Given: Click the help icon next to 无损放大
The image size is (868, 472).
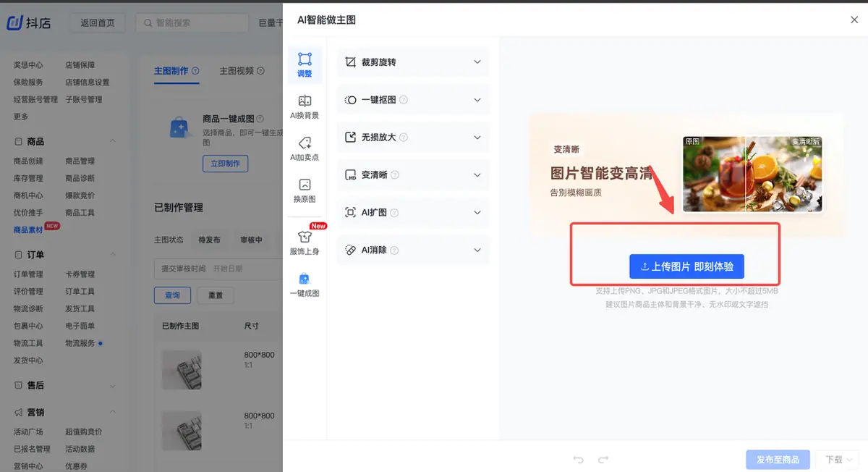Looking at the screenshot, I should [404, 138].
